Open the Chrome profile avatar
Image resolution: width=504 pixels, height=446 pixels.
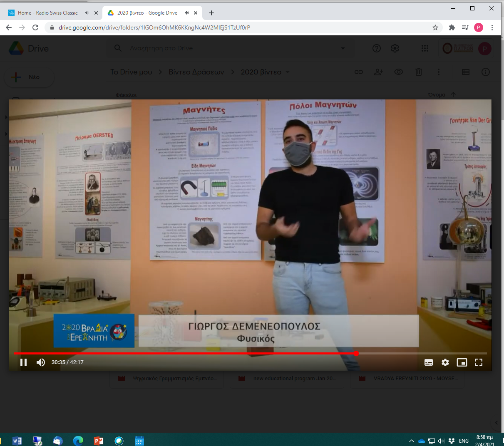point(479,27)
